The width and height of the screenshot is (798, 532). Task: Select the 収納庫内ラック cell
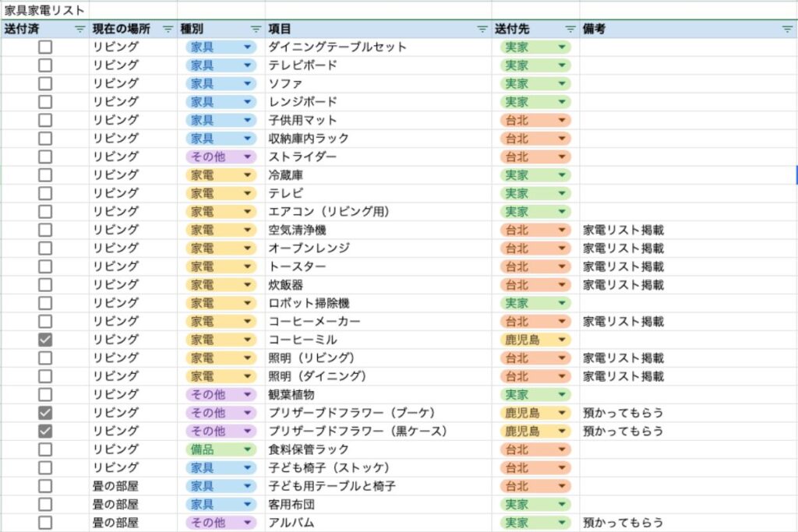[x=378, y=139]
